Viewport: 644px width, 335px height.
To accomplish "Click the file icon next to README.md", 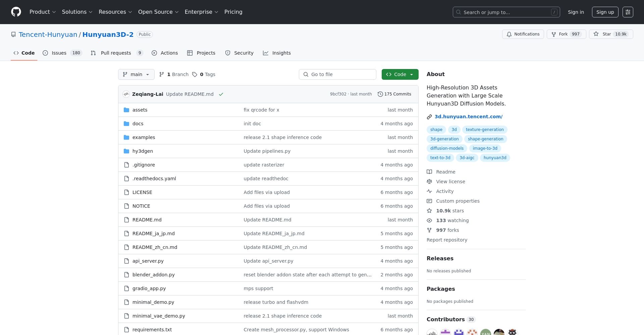I will click(126, 220).
